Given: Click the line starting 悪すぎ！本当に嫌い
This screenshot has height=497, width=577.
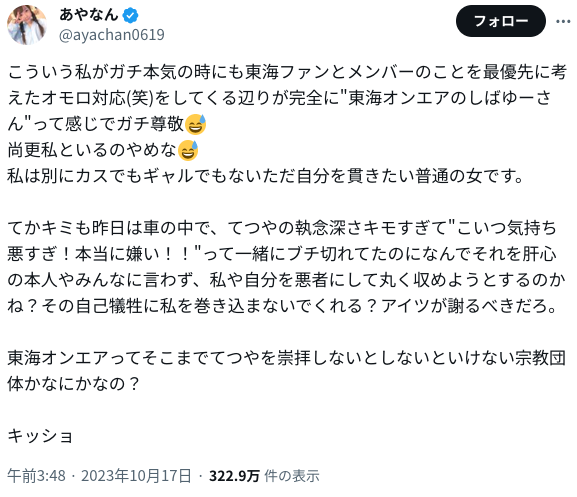Looking at the screenshot, I should point(282,255).
